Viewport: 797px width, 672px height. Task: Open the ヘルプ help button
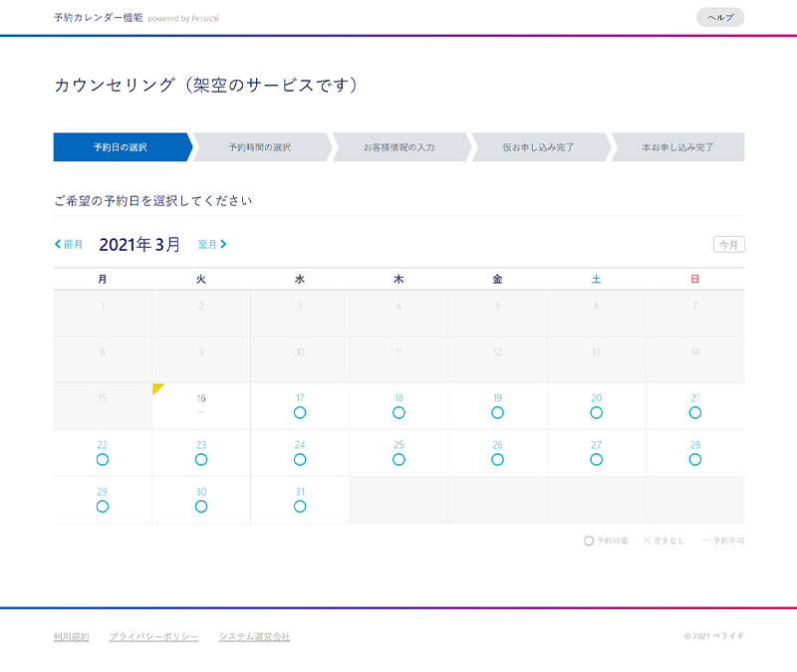[719, 17]
